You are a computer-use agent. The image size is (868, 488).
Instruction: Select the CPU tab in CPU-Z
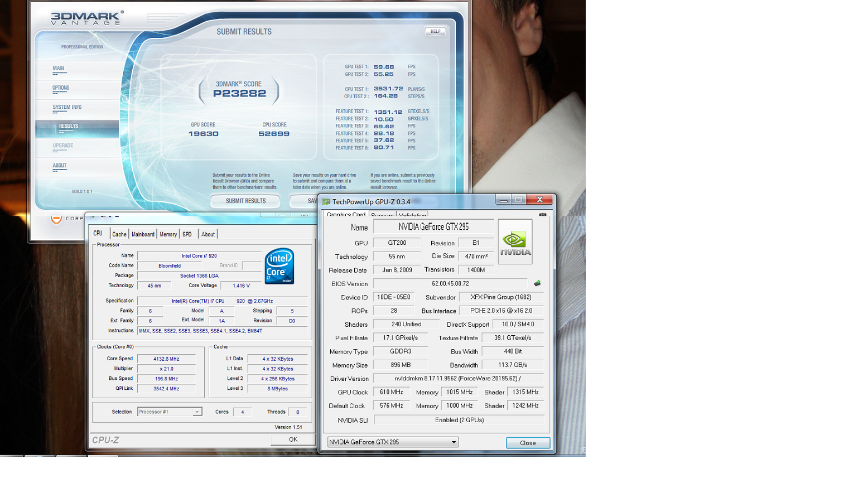98,233
